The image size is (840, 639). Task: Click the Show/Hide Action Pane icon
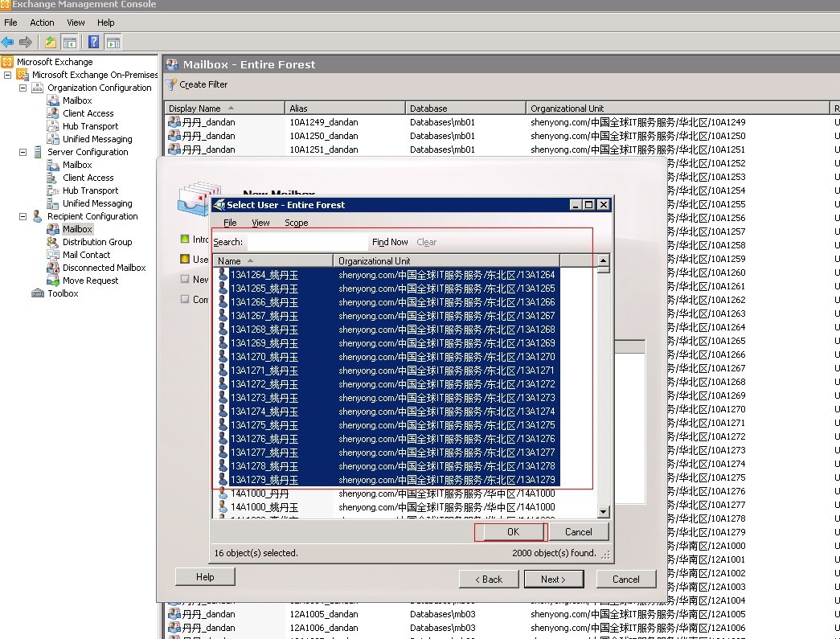(113, 42)
